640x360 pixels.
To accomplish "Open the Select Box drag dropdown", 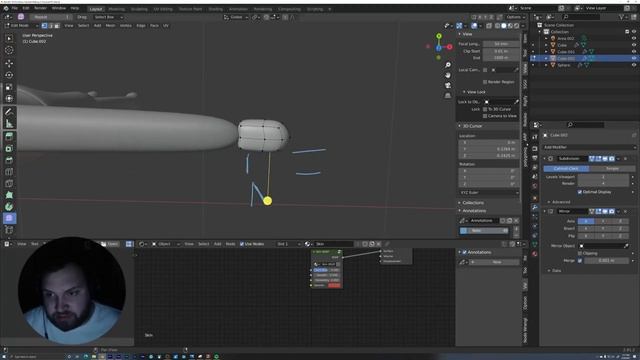I will pos(109,17).
